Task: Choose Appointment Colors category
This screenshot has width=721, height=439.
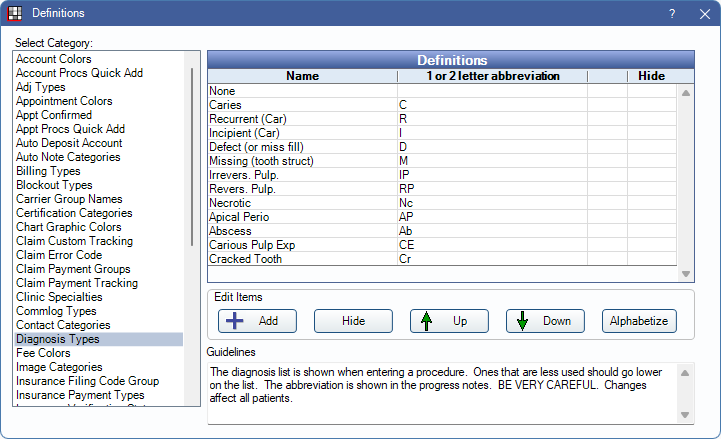Action: (64, 101)
